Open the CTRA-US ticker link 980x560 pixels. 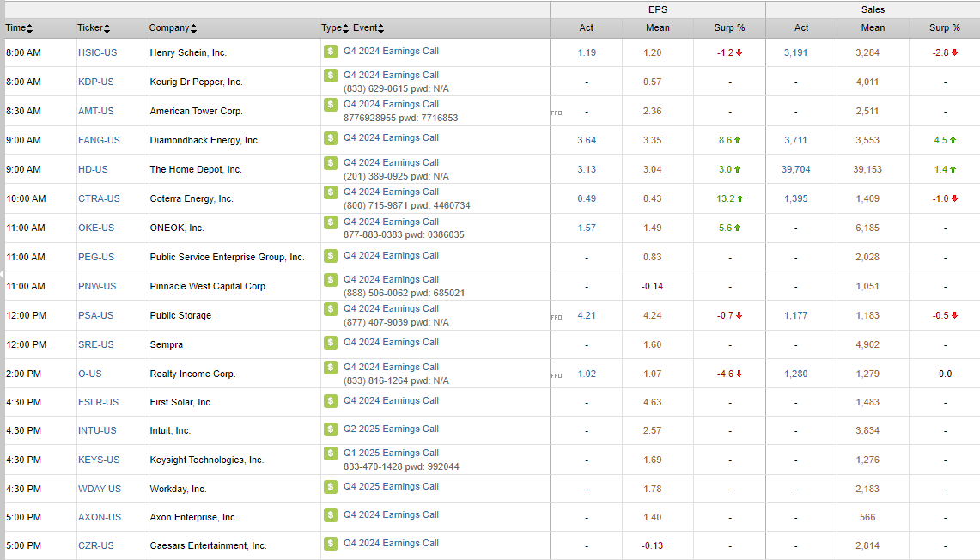pyautogui.click(x=99, y=198)
